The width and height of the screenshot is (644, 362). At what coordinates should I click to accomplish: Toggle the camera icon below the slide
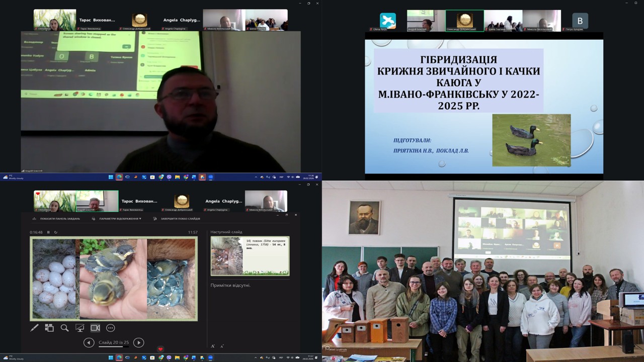pos(95,328)
